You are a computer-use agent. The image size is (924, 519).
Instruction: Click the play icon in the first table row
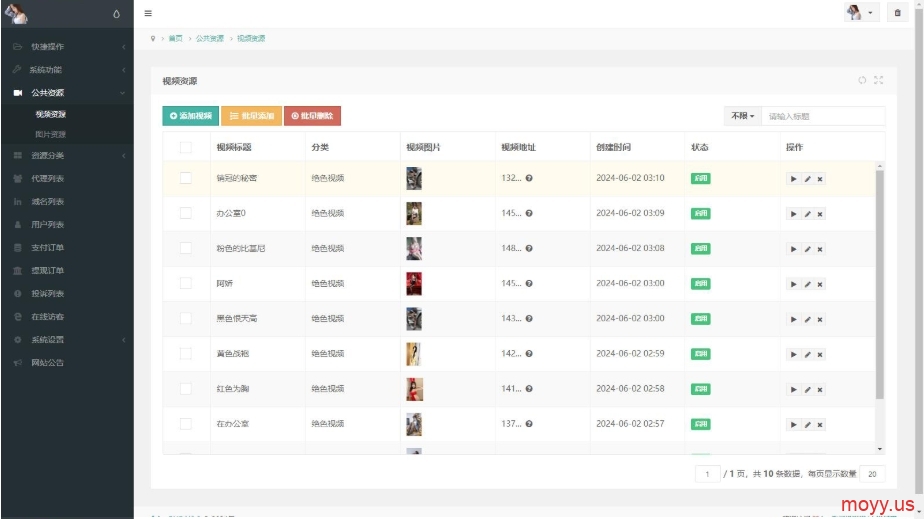coord(794,179)
